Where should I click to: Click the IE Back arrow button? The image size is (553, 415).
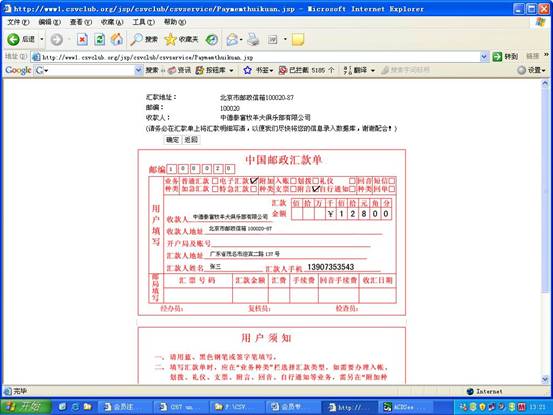pyautogui.click(x=13, y=39)
